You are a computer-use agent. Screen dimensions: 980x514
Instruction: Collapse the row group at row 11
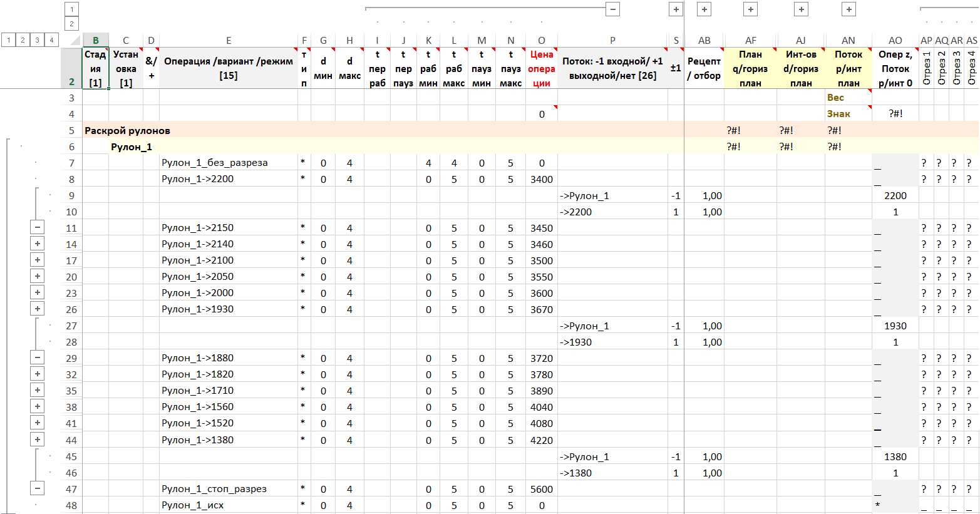(x=38, y=228)
